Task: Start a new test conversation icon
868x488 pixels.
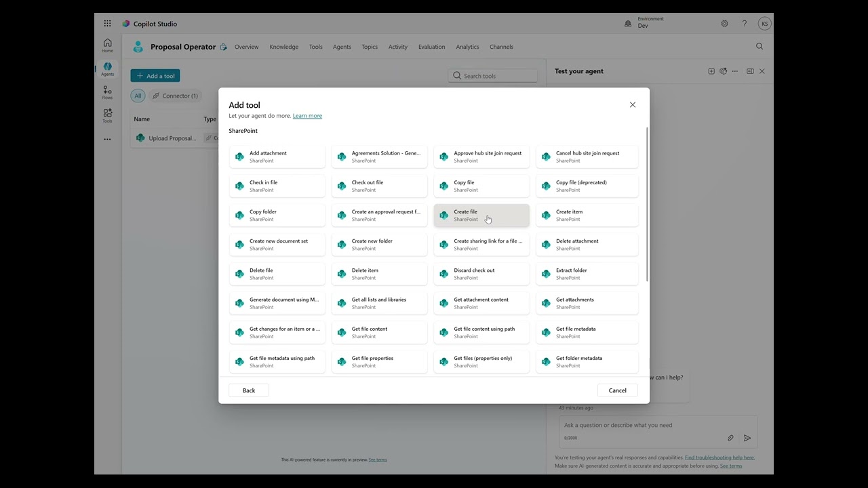Action: (x=711, y=71)
